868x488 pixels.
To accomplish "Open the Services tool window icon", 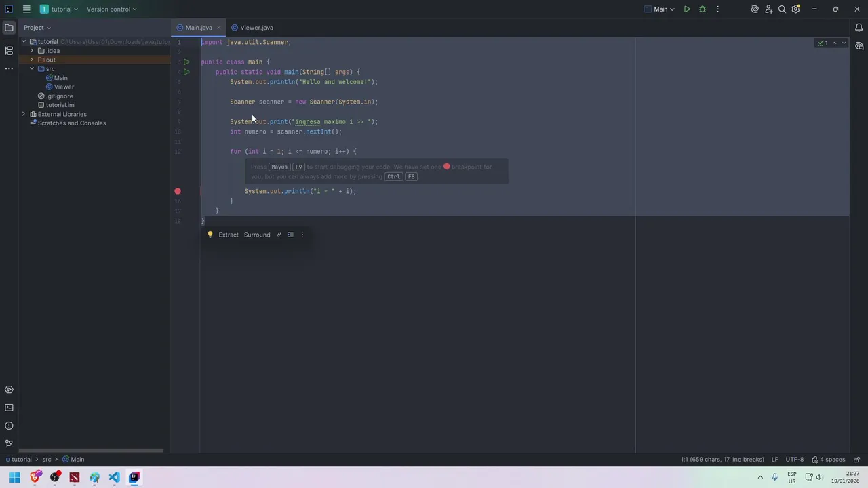I will click(x=9, y=390).
